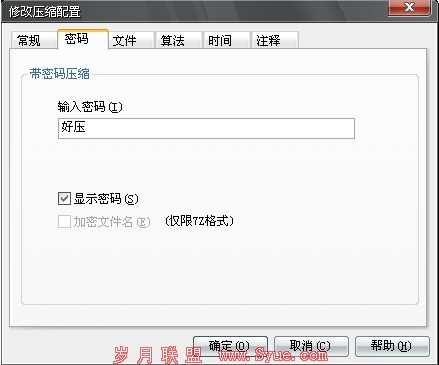Click the 带密码压缩 group title
Screen dimensions: 439x365
coord(60,74)
